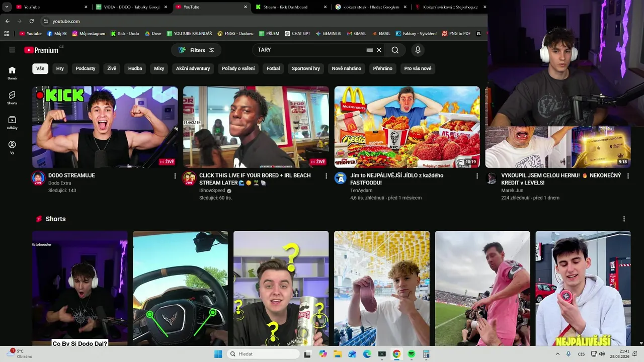Select the Mixy filter chip
The width and height of the screenshot is (644, 362).
159,68
